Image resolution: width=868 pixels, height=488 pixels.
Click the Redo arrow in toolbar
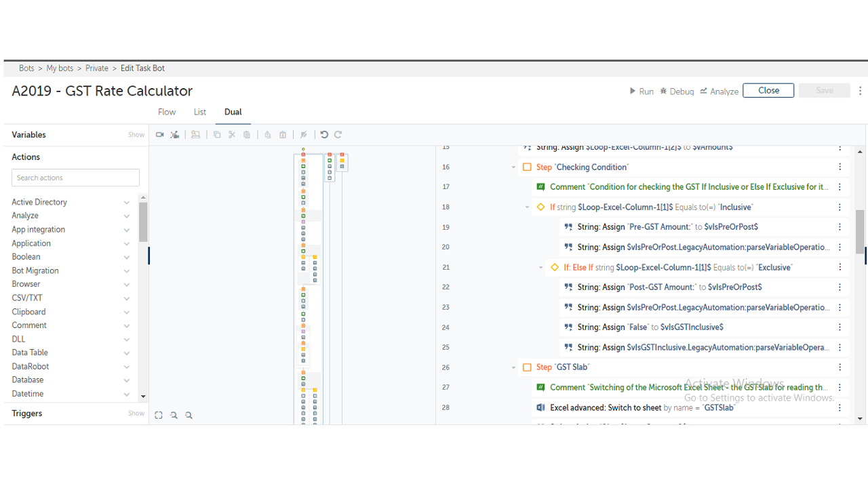tap(338, 135)
